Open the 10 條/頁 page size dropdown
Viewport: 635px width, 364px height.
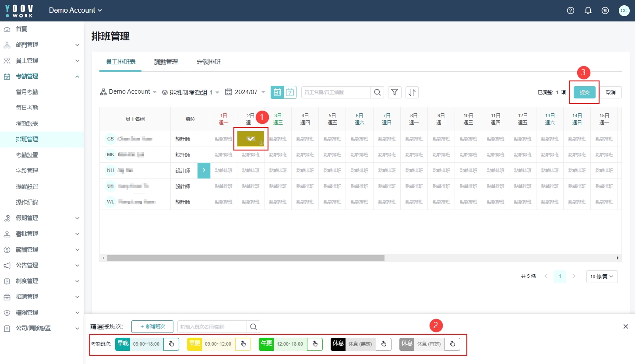(602, 276)
